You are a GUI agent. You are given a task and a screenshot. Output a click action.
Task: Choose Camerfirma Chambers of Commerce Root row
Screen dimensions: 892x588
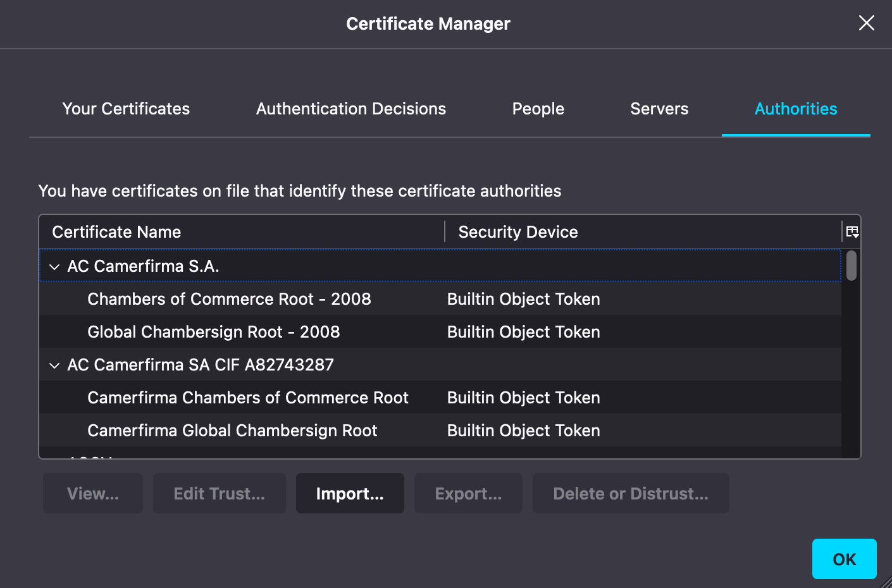(247, 398)
